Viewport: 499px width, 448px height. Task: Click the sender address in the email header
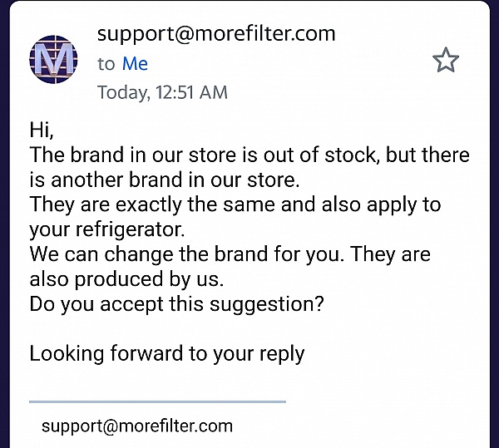[x=216, y=34]
